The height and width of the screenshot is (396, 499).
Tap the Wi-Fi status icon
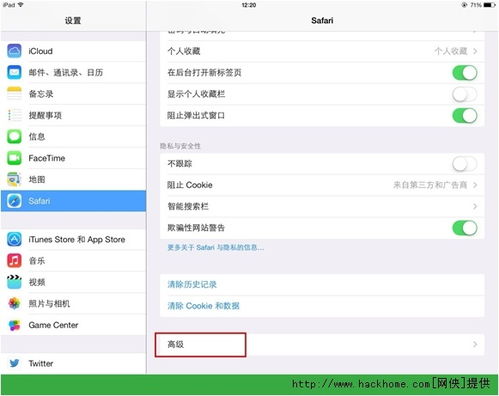pos(21,5)
